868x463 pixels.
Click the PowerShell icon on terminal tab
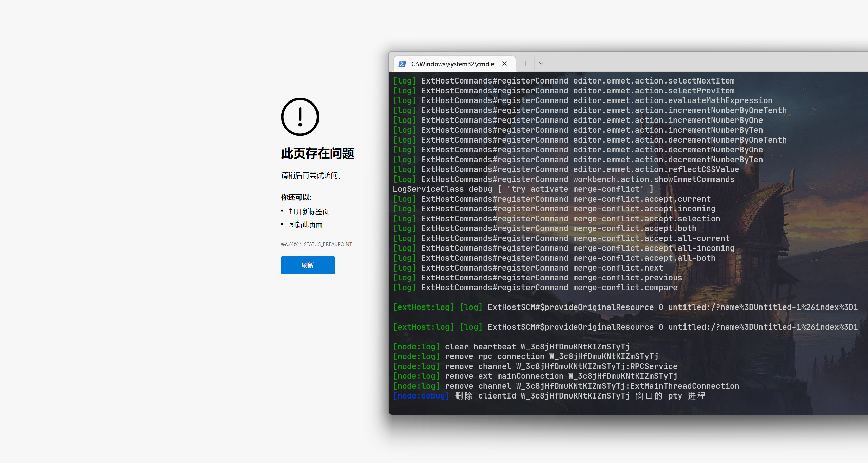[402, 64]
